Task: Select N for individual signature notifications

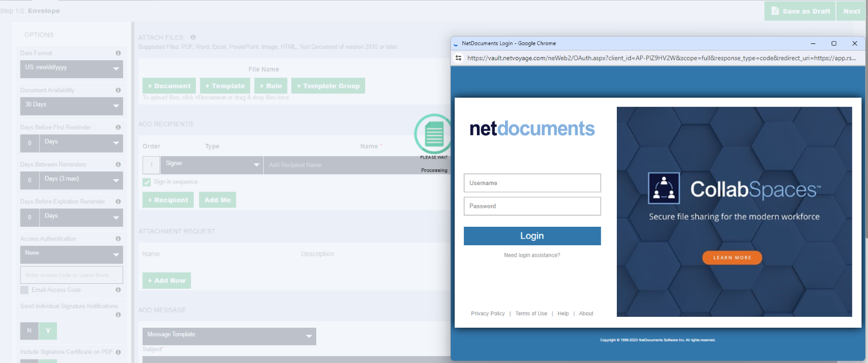Action: click(29, 331)
